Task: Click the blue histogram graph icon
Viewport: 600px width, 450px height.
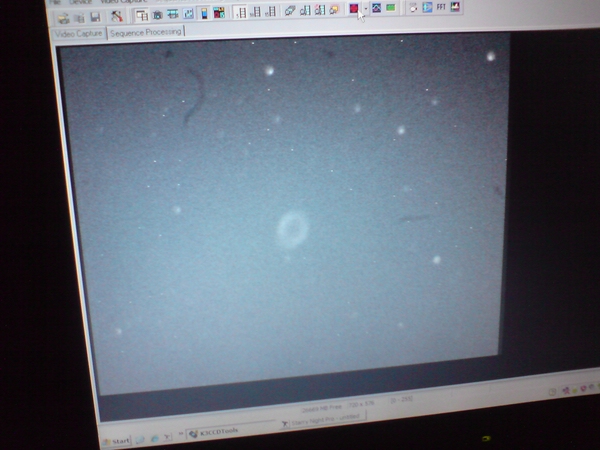Action: [376, 8]
